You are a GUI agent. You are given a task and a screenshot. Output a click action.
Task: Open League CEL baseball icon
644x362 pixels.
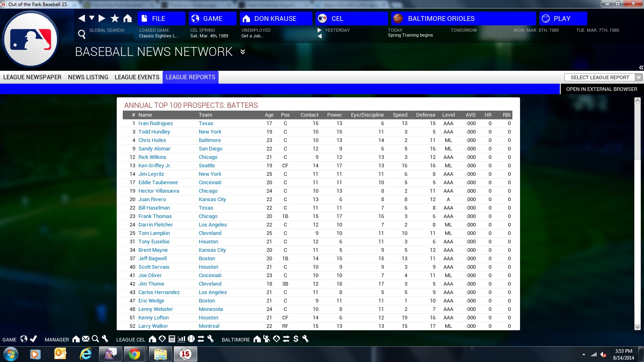pyautogui.click(x=191, y=339)
